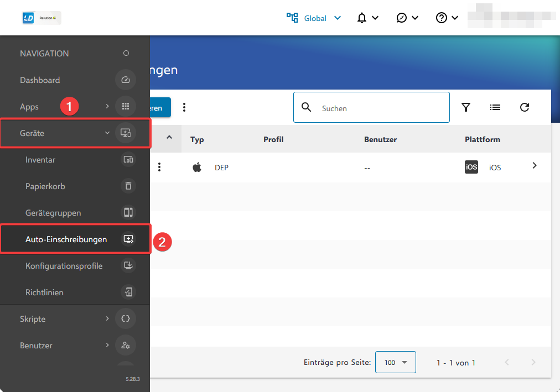Go to the previous results page
The width and height of the screenshot is (560, 392).
click(x=507, y=362)
